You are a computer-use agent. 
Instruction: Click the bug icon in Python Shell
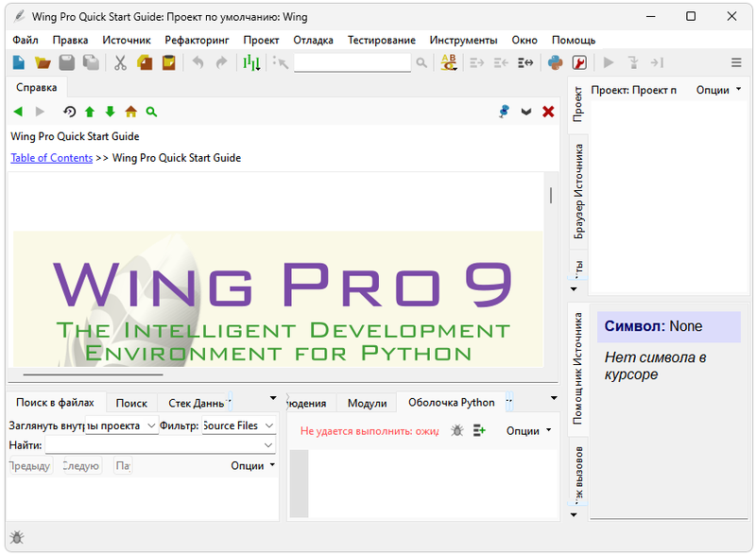coord(456,430)
